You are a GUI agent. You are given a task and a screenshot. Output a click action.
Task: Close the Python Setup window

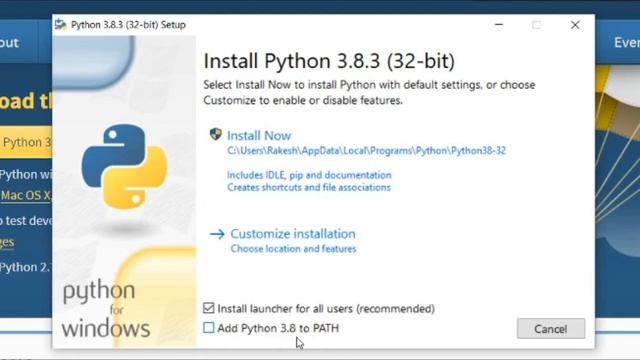(575, 25)
